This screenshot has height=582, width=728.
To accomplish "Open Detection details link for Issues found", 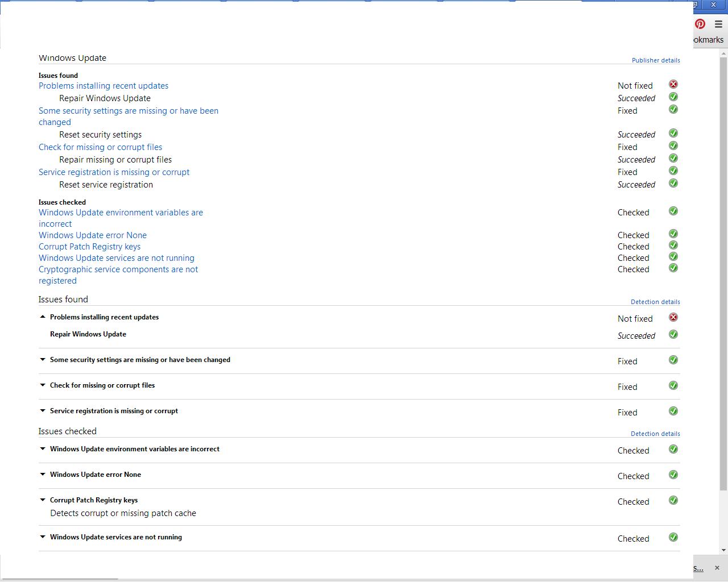I will coord(655,302).
